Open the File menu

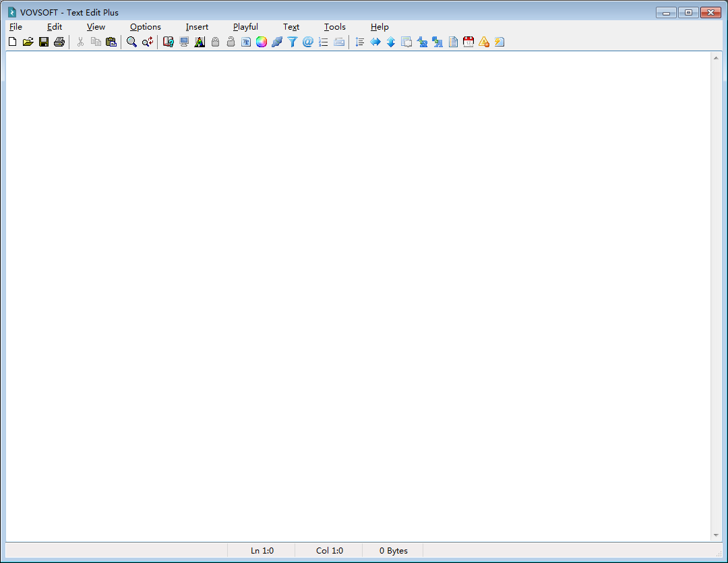pyautogui.click(x=16, y=27)
